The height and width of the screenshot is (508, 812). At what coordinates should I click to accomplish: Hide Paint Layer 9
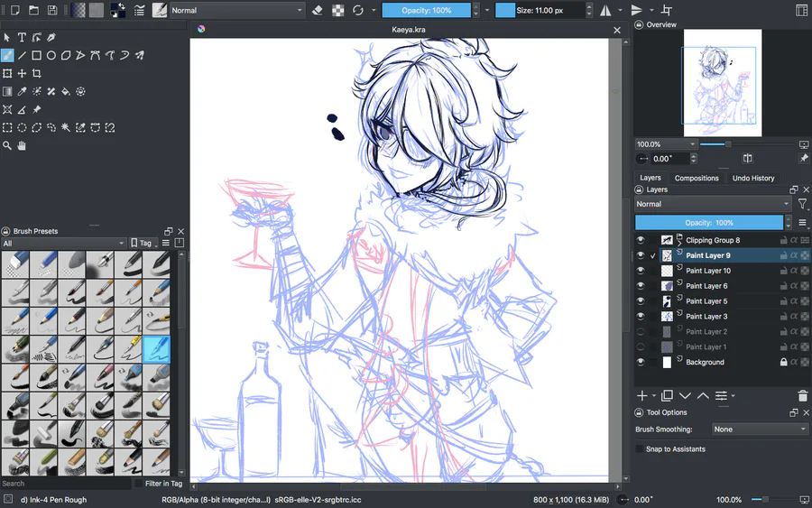pyautogui.click(x=641, y=255)
